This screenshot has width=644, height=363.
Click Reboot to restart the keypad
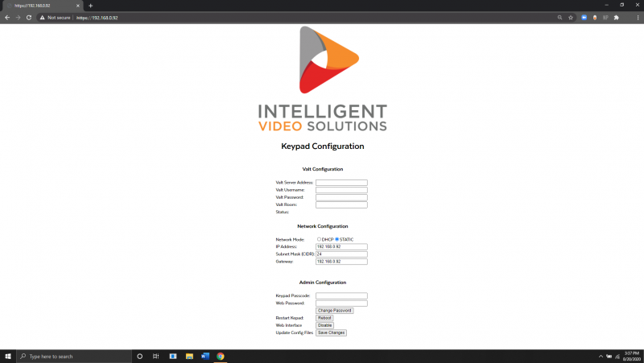click(324, 318)
